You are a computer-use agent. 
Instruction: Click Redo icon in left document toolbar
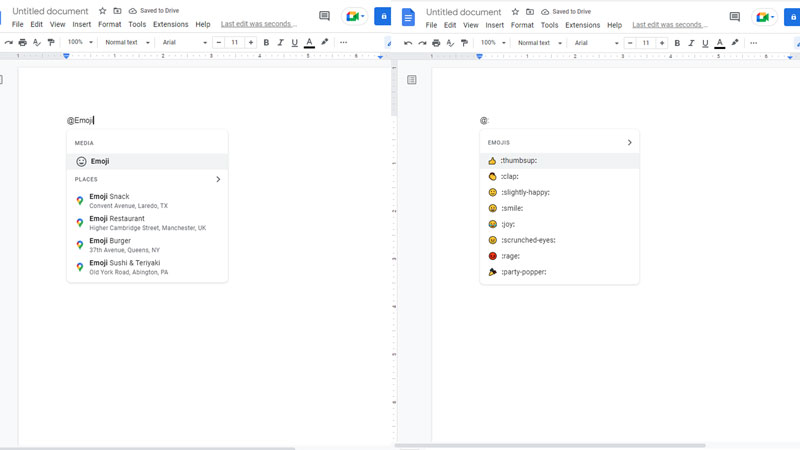[8, 42]
